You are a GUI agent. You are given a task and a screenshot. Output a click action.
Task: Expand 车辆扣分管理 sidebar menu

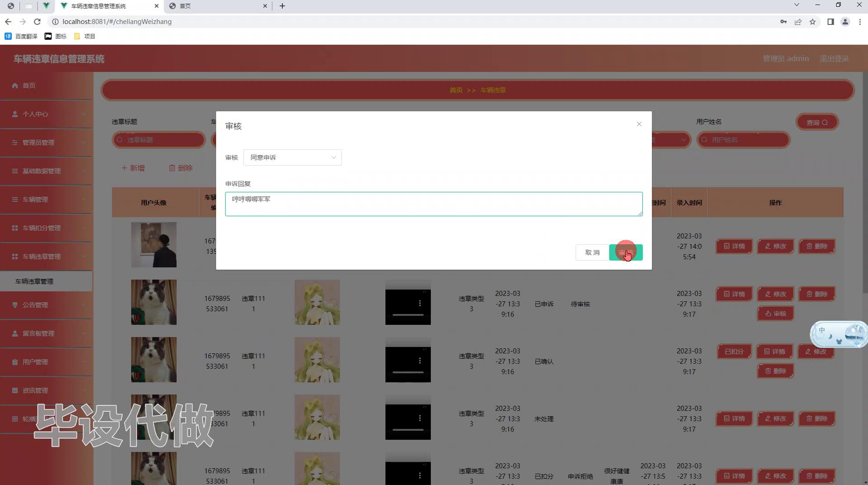point(46,228)
